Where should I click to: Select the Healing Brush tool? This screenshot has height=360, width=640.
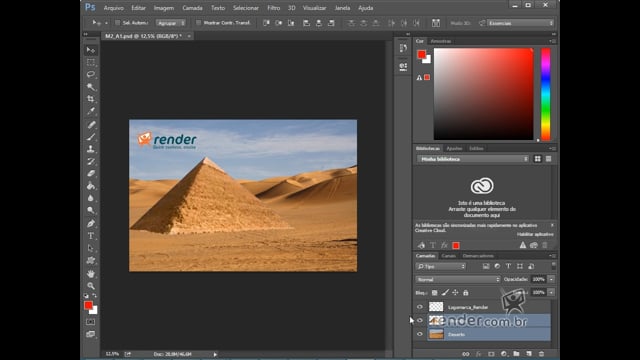(91, 125)
